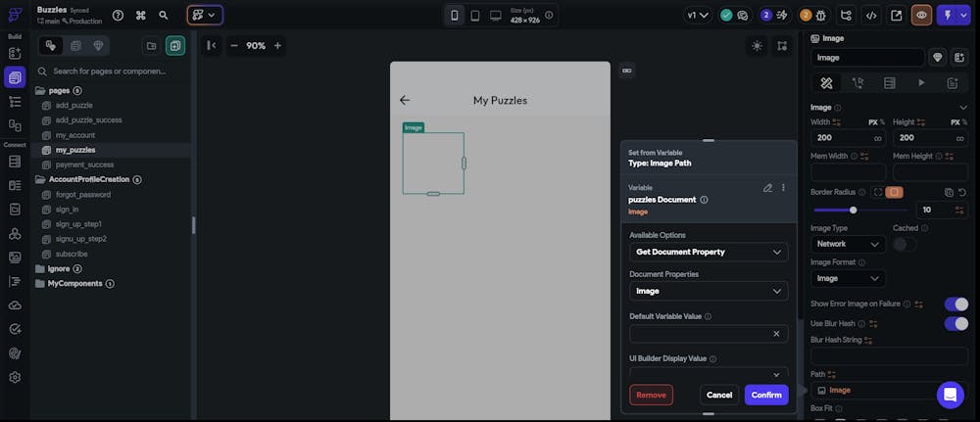980x422 pixels.
Task: Toggle the Cached image switch
Action: pos(904,244)
